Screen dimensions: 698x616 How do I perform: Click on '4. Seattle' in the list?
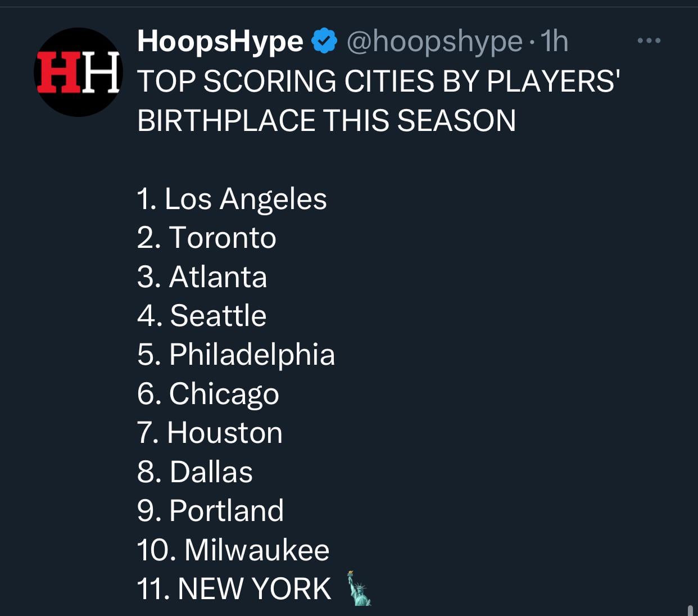tap(201, 316)
